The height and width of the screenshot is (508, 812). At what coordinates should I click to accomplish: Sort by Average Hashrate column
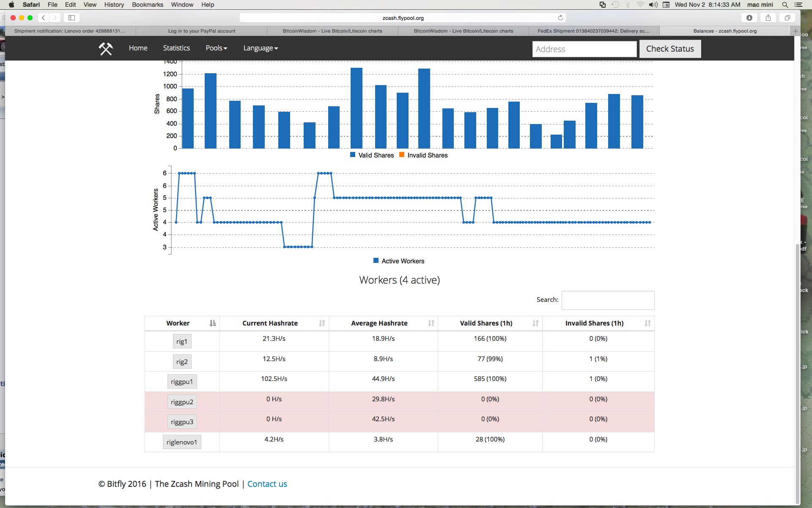click(383, 323)
